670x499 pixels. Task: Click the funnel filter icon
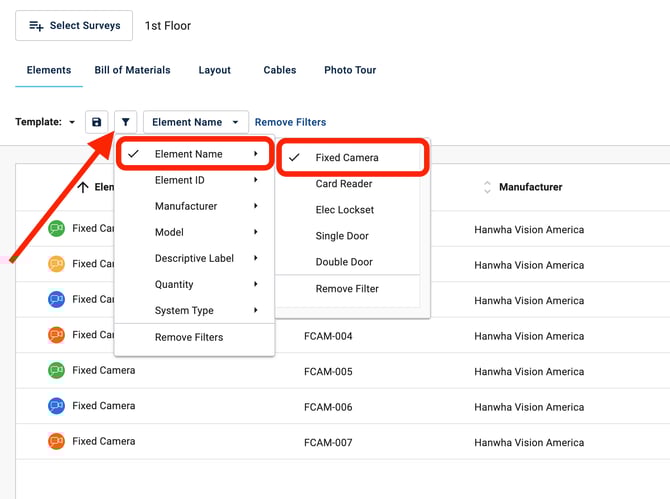tap(125, 122)
